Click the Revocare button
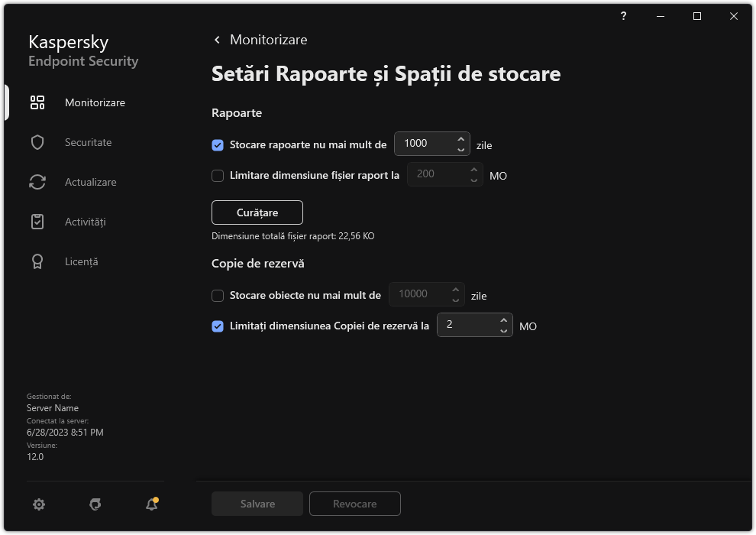 (x=354, y=504)
